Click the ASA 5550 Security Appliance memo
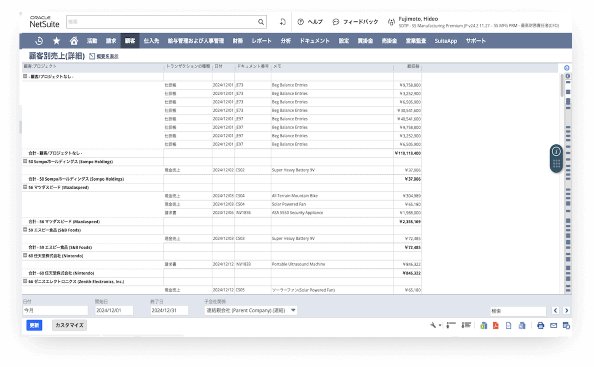Viewport: 594px width, 367px height. [x=297, y=213]
